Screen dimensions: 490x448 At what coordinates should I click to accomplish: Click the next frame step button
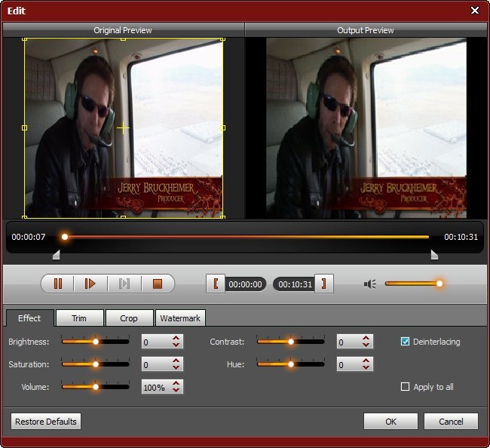pyautogui.click(x=124, y=284)
